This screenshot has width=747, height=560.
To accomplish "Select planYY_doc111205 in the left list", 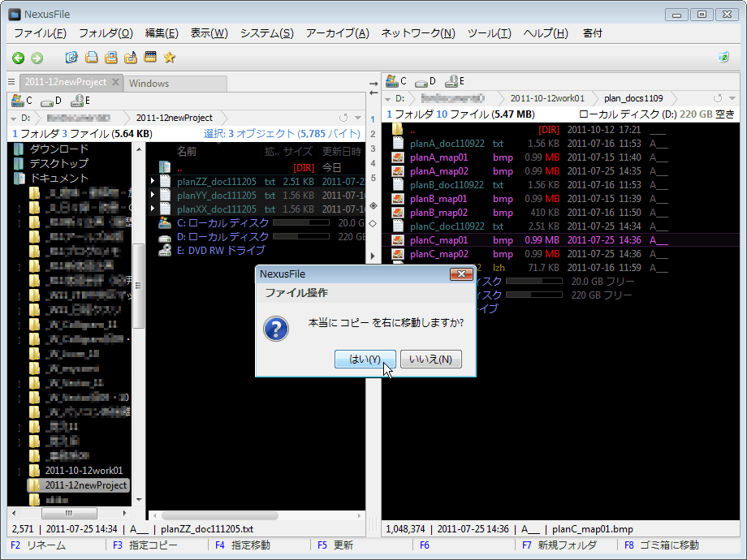I will point(216,196).
